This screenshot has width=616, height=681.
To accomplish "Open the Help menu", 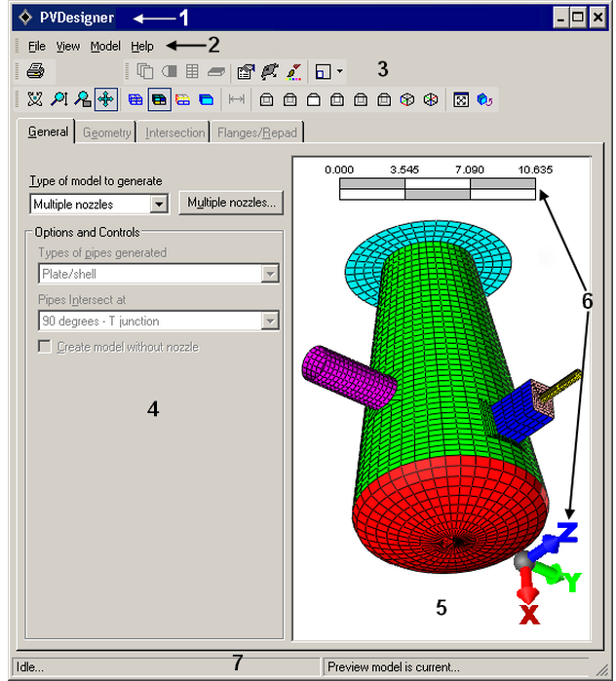I will pyautogui.click(x=142, y=46).
